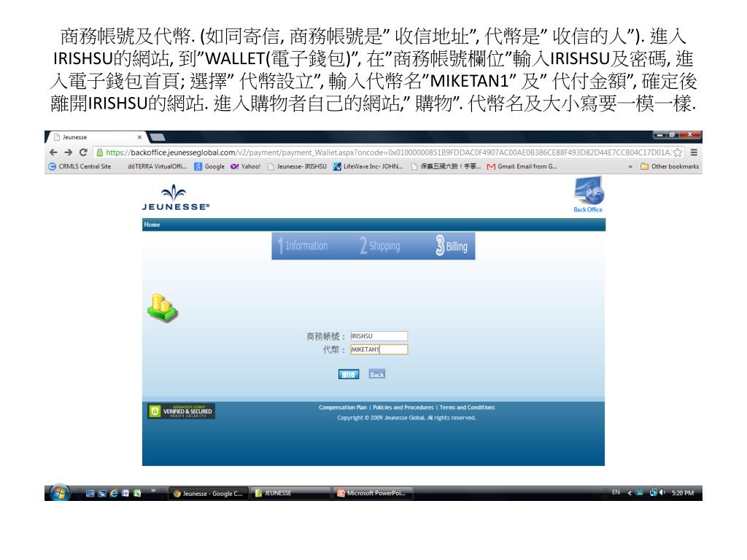The width and height of the screenshot is (747, 560).
Task: Click the gold coins wallet icon
Action: (x=162, y=308)
